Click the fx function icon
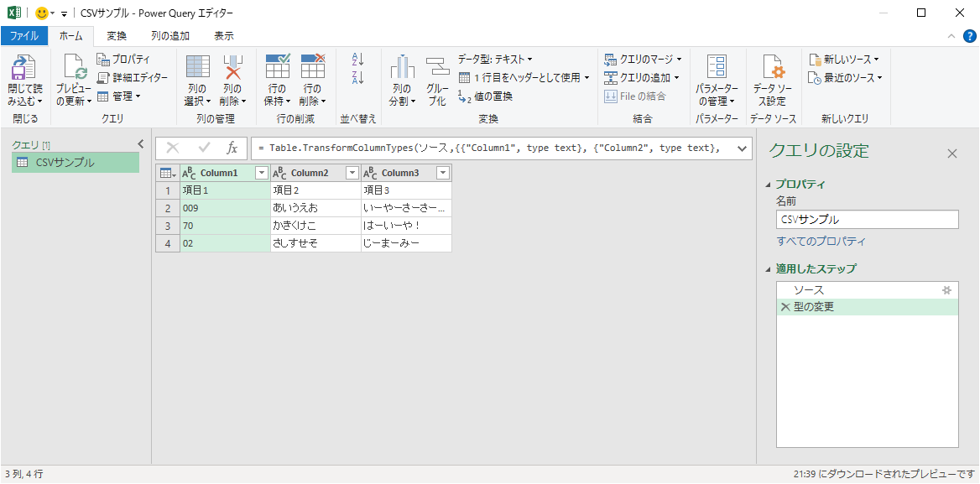The width and height of the screenshot is (980, 484). [232, 148]
